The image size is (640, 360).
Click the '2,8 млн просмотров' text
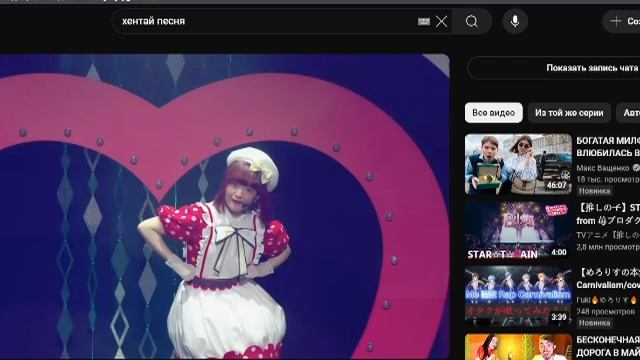point(608,247)
